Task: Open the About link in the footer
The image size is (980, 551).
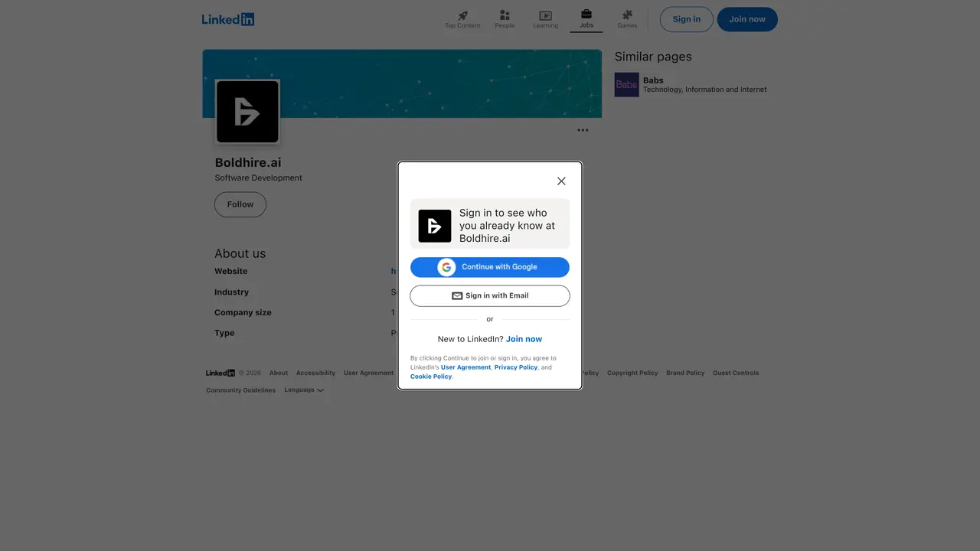Action: coord(279,373)
